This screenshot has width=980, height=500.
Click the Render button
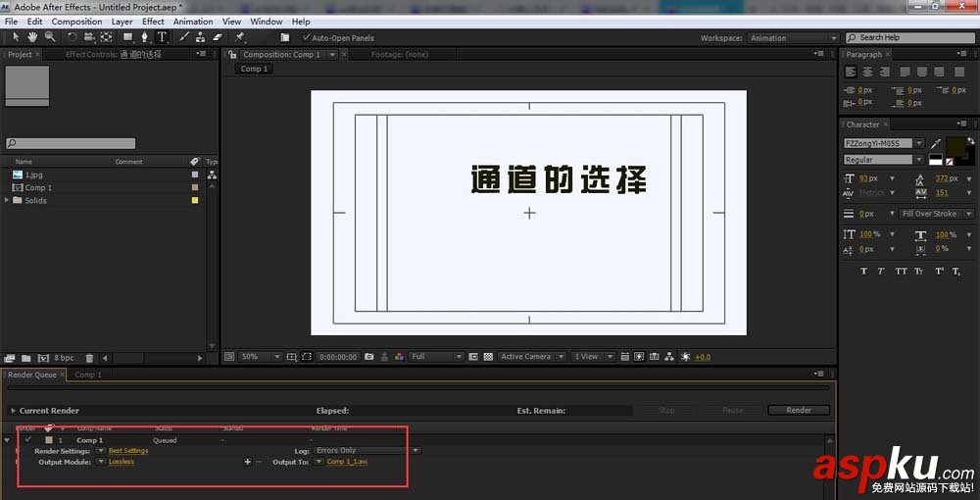799,411
